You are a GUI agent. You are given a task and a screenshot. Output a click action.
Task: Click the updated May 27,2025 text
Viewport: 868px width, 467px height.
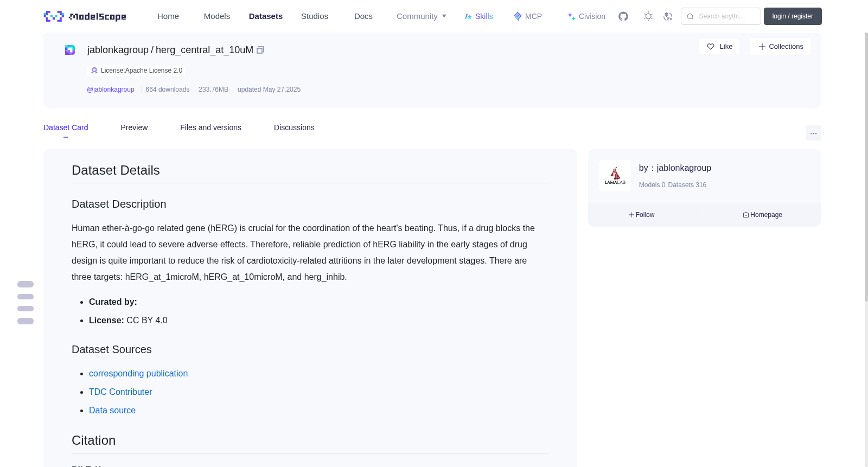(x=269, y=89)
